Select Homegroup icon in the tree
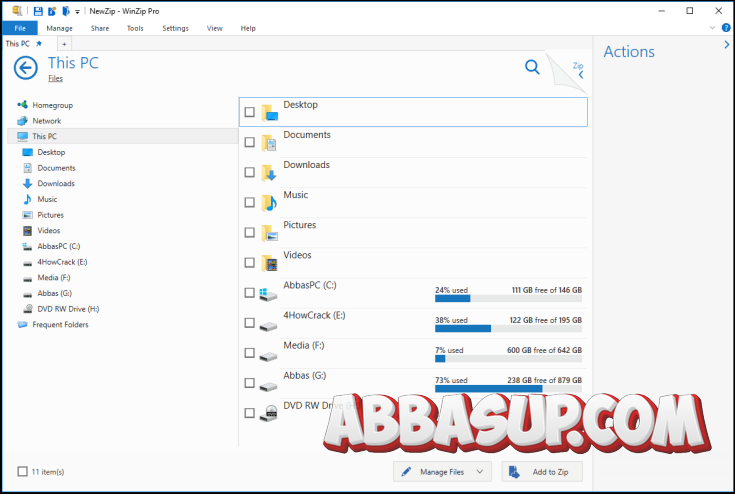Screen dimensions: 735x494 coord(22,105)
